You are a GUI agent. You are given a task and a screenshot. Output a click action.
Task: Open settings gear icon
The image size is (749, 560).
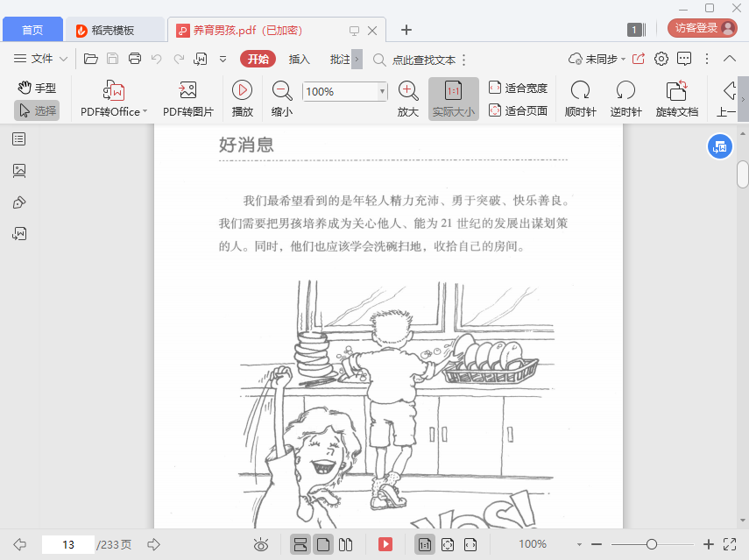(661, 59)
